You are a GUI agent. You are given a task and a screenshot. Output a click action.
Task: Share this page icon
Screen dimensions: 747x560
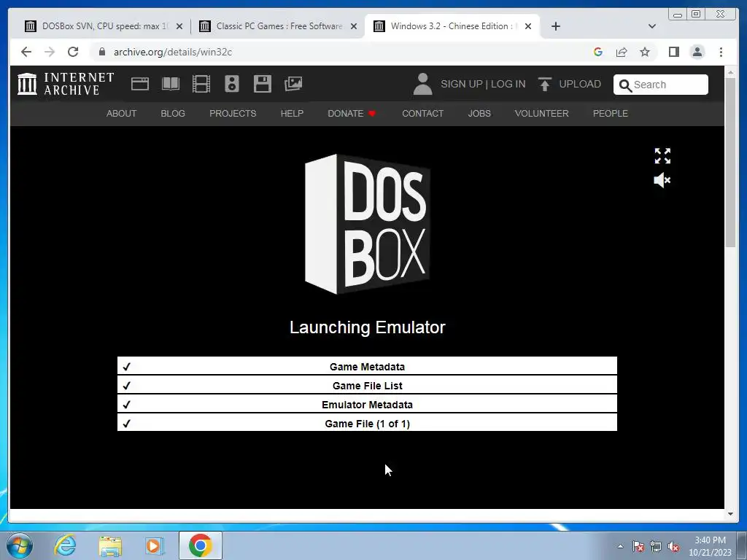click(x=622, y=52)
